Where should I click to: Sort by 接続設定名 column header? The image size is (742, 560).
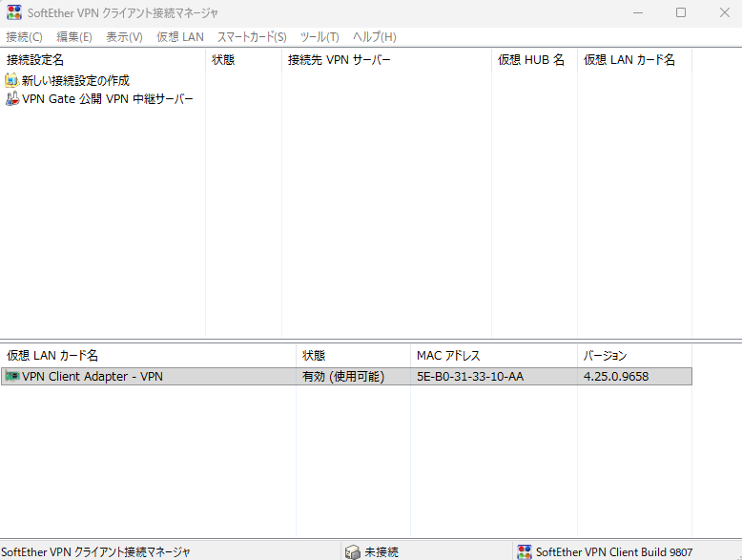(x=35, y=60)
